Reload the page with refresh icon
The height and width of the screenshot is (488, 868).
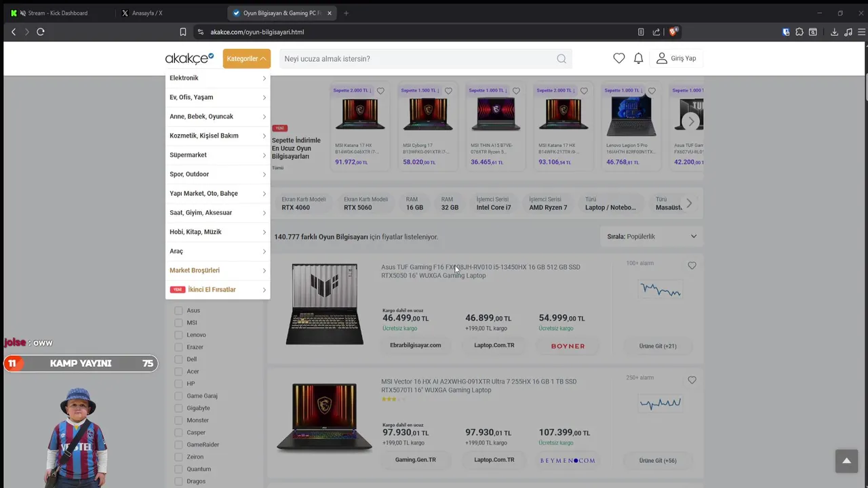pyautogui.click(x=41, y=32)
